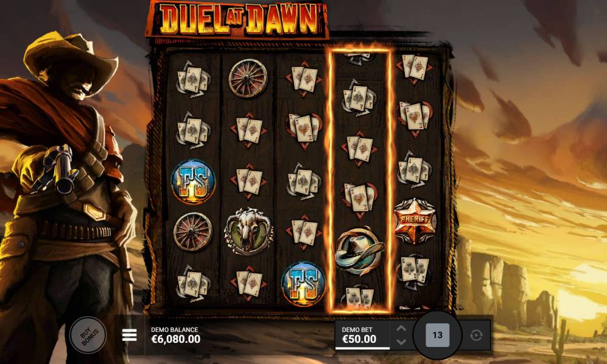The image size is (607, 364).
Task: Click the spin button showing 13
Action: pos(438,335)
